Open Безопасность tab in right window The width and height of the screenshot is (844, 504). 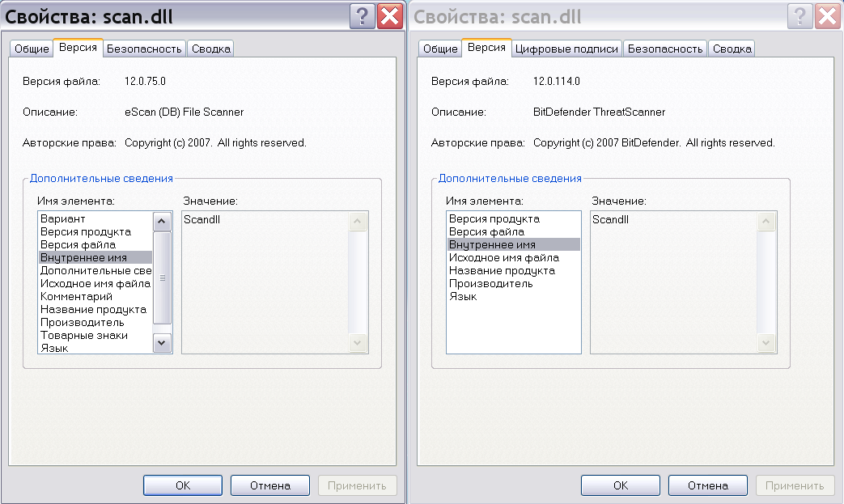click(665, 49)
